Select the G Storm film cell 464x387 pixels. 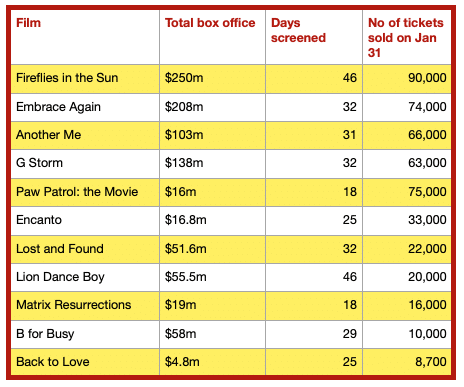click(x=39, y=163)
